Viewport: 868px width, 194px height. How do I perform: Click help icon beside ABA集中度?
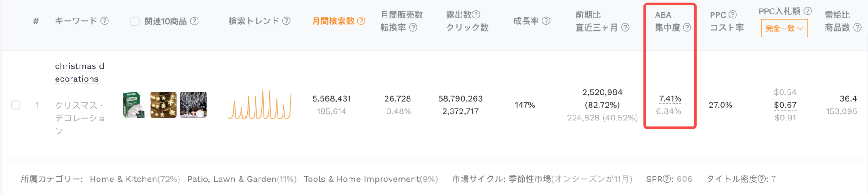click(x=687, y=28)
